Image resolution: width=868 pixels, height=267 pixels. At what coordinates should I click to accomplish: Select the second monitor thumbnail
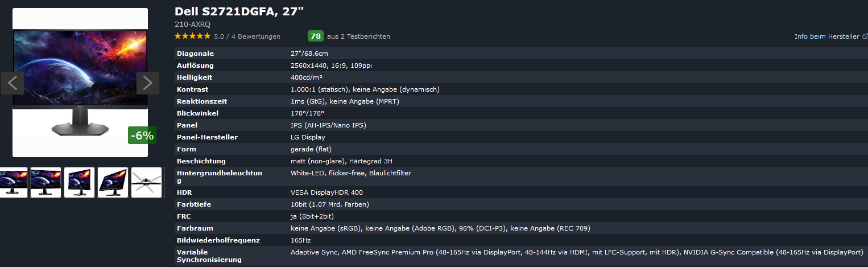pyautogui.click(x=46, y=182)
